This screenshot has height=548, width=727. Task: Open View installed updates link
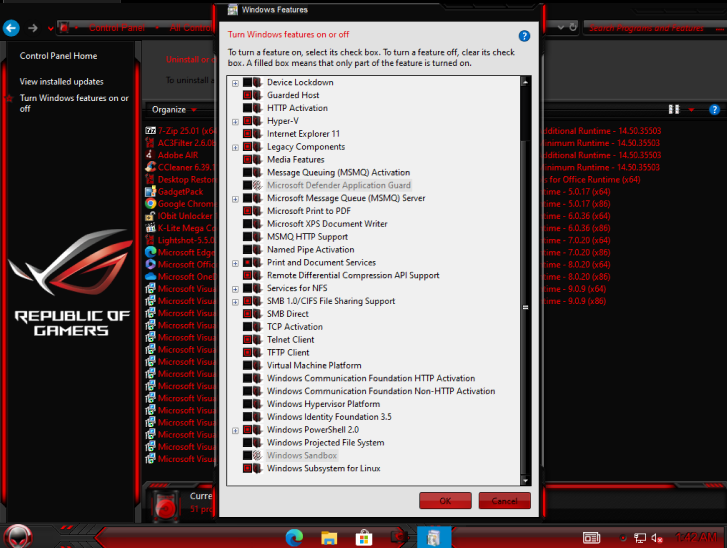pos(62,82)
